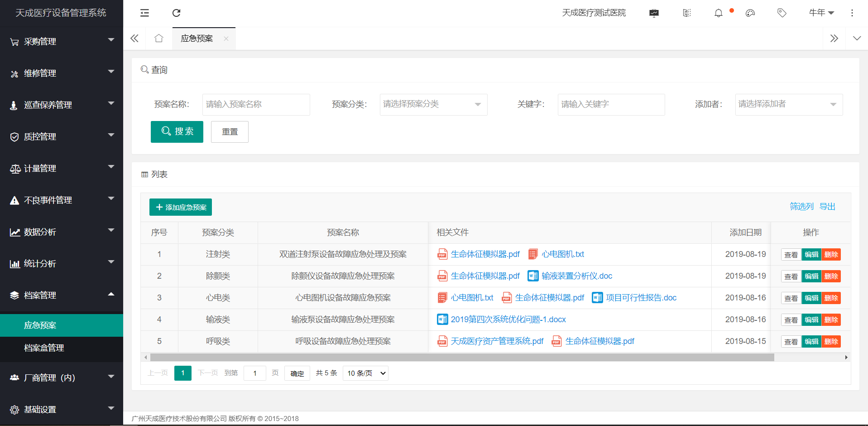868x426 pixels.
Task: Click 添加应急预案 button
Action: coord(181,207)
